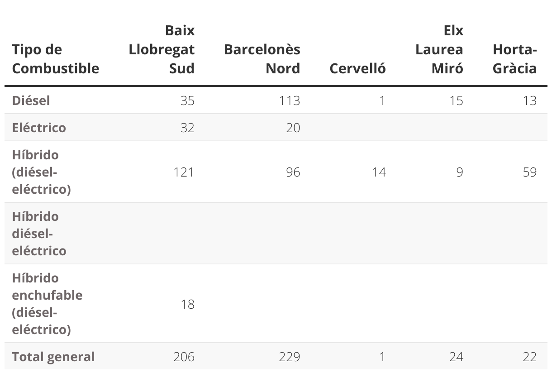This screenshot has height=392, width=552.
Task: Click the Híbrido (diésel-eléctrico) row label
Action: click(x=42, y=172)
